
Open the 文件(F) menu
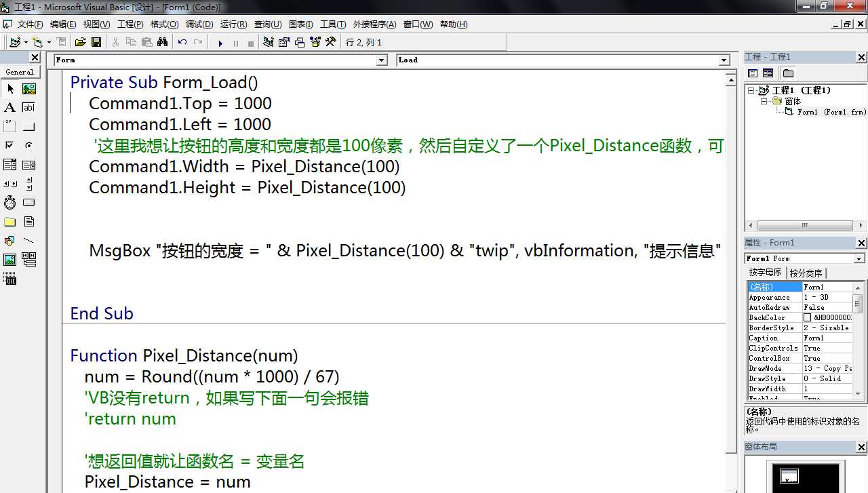31,24
